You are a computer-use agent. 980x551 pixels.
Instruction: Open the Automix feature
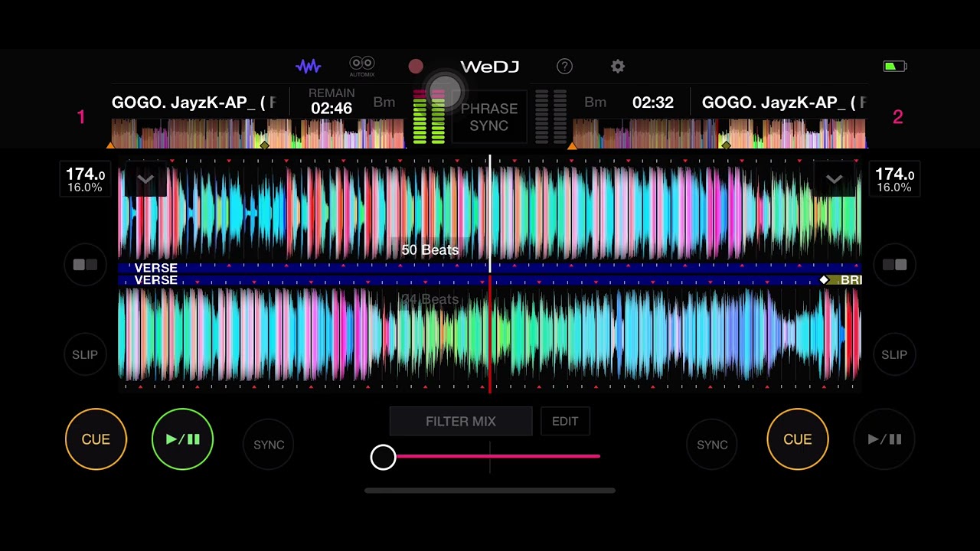362,67
